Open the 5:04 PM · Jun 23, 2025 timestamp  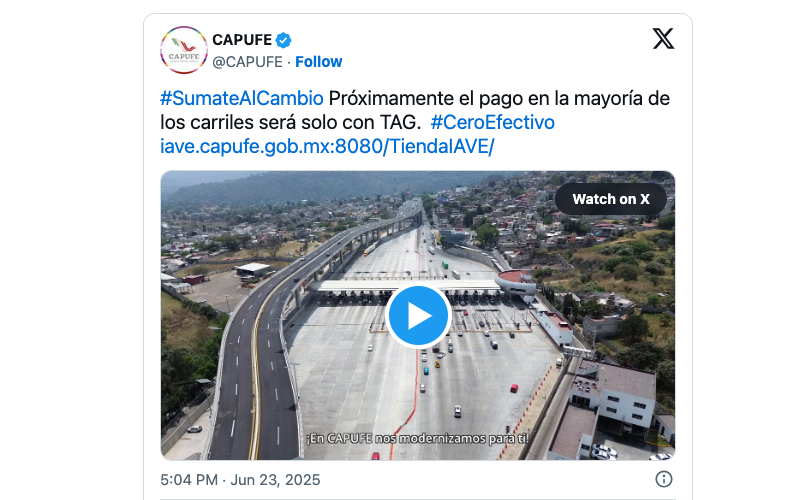pos(240,480)
